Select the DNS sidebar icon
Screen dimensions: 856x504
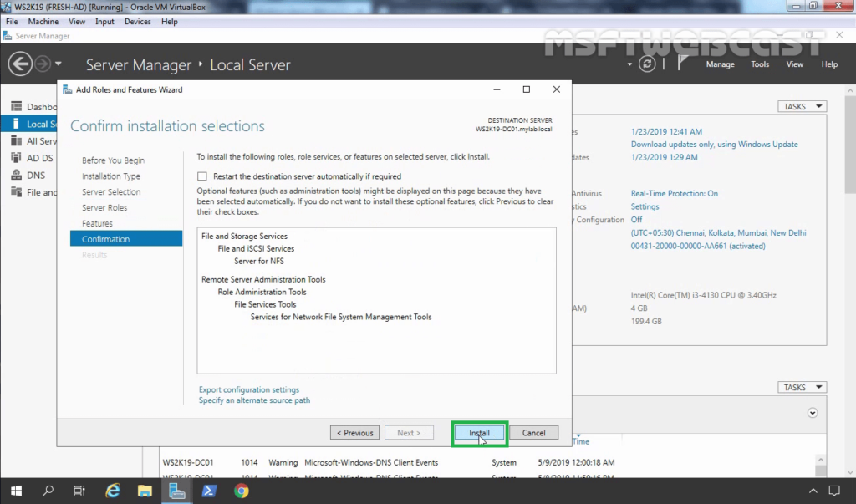[x=17, y=176]
